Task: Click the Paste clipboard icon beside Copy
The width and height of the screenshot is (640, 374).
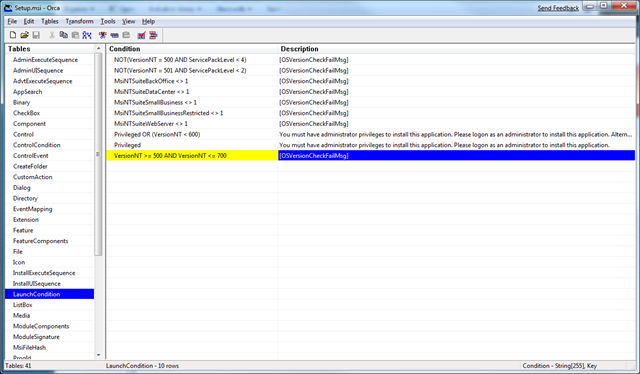Action: [x=75, y=35]
